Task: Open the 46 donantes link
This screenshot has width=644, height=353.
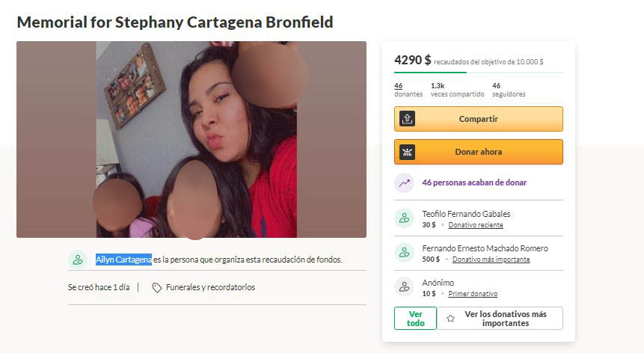Action: tap(408, 90)
